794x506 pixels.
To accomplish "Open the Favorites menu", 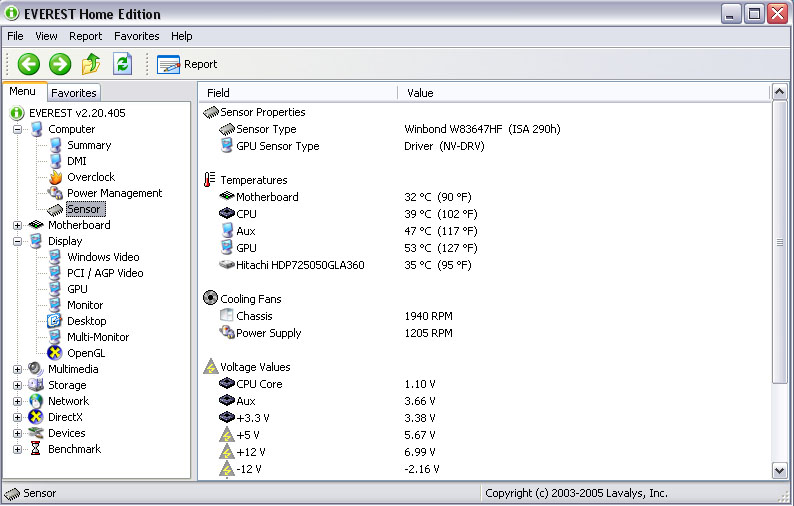I will coord(137,36).
